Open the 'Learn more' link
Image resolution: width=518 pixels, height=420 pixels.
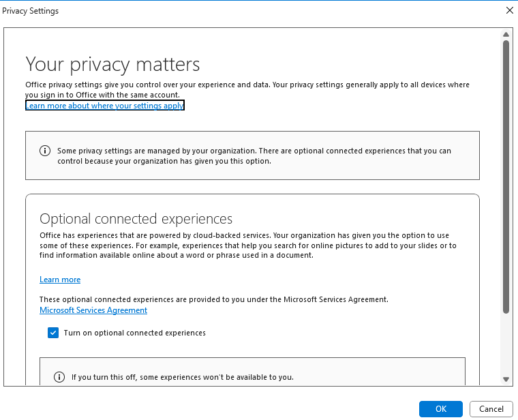click(x=60, y=280)
